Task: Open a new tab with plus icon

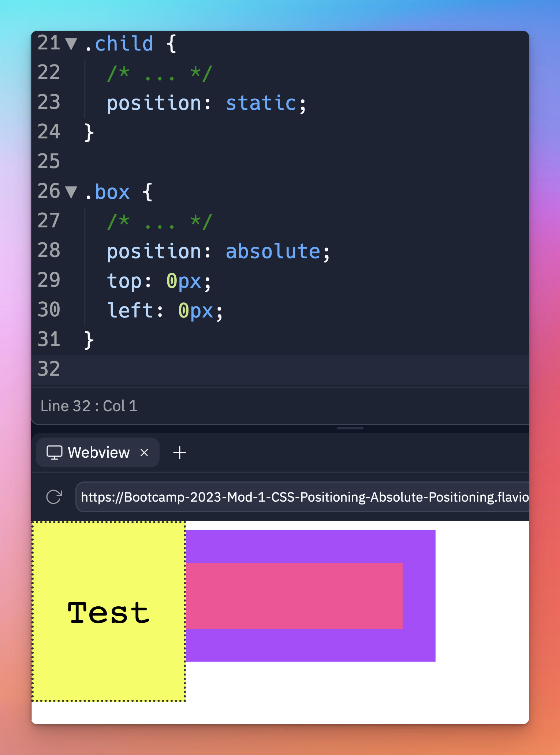Action: 179,453
